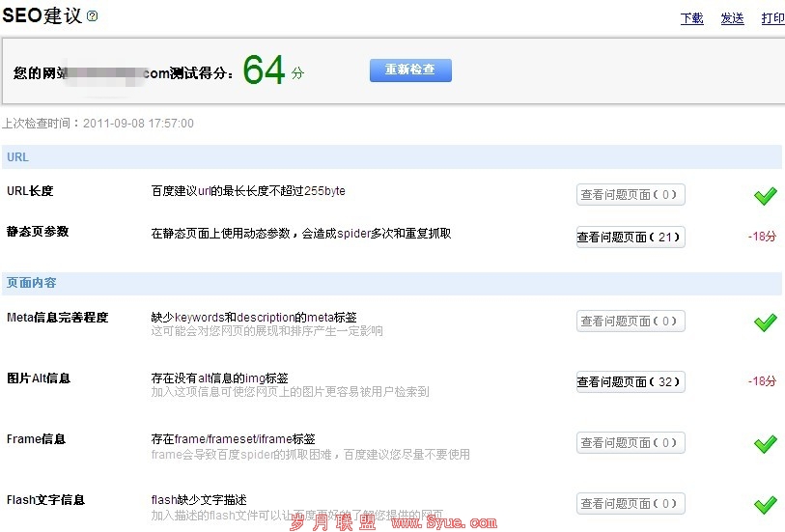Image resolution: width=785 pixels, height=532 pixels.
Task: Open 查看问题页面 (21) for 静态页参数
Action: tap(631, 237)
